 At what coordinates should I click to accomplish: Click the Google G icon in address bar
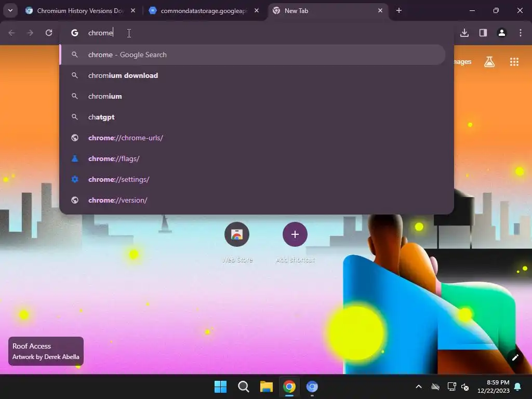coord(75,33)
